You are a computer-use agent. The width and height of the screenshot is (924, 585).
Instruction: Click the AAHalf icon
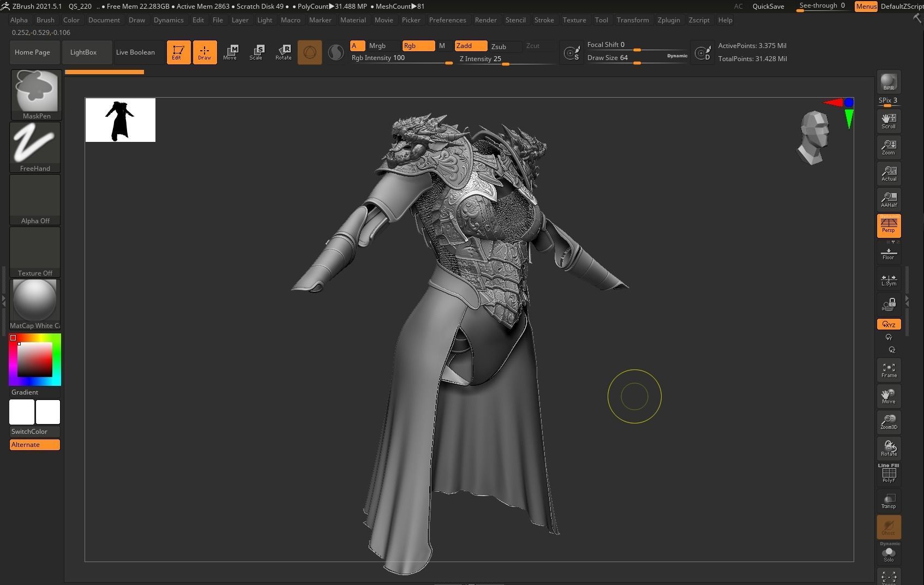889,199
